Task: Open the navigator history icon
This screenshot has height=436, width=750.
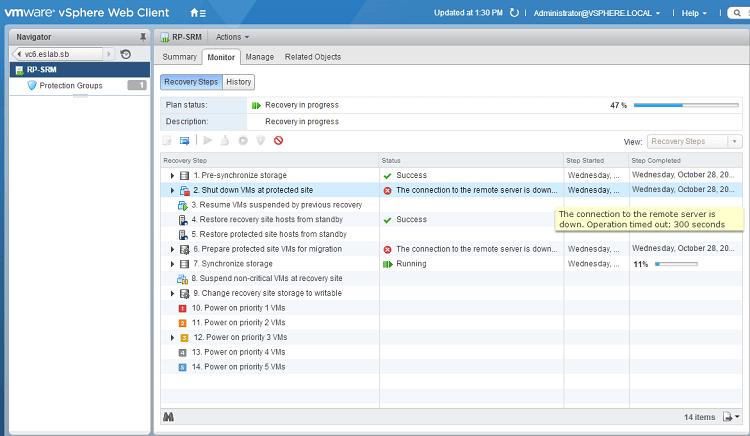Action: click(x=126, y=54)
